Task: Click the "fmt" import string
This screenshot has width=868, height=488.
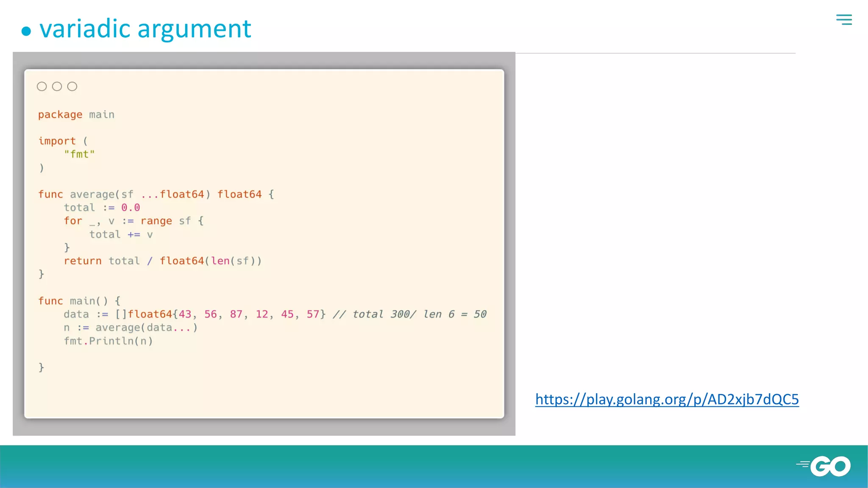Action: (79, 154)
